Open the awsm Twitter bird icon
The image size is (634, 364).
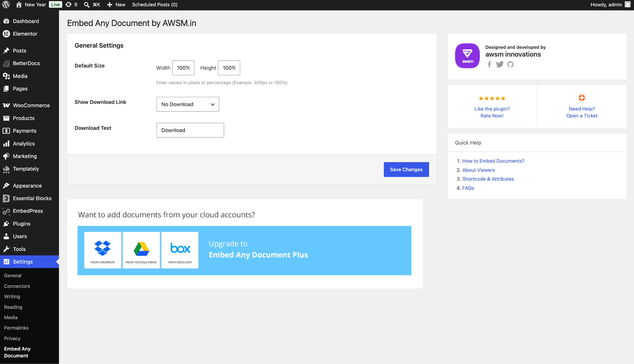click(500, 64)
